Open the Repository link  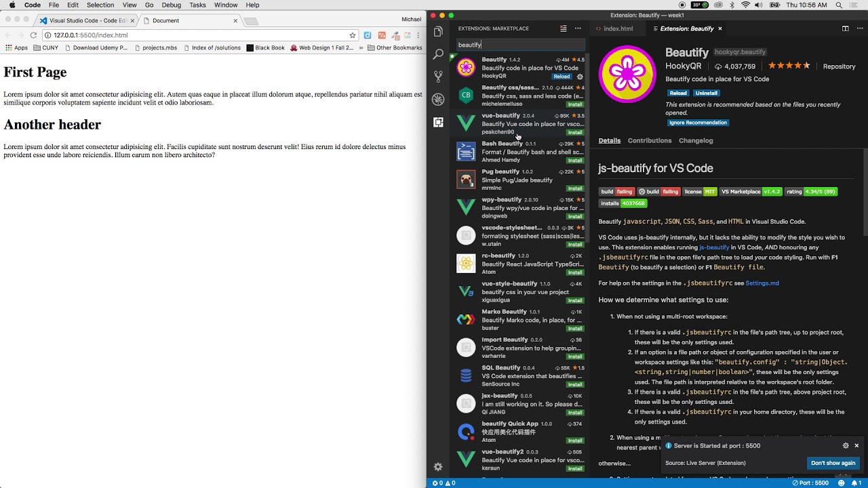tap(839, 66)
